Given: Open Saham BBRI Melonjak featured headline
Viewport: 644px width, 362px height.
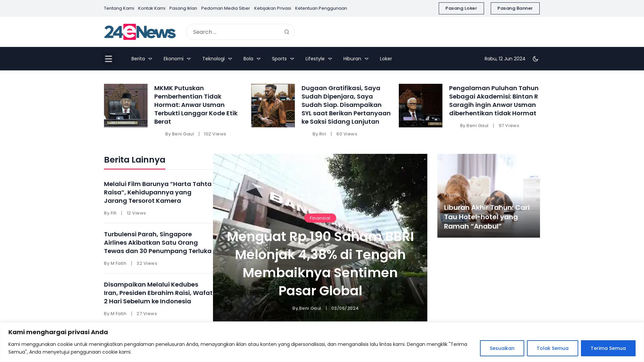Looking at the screenshot, I should tap(320, 264).
